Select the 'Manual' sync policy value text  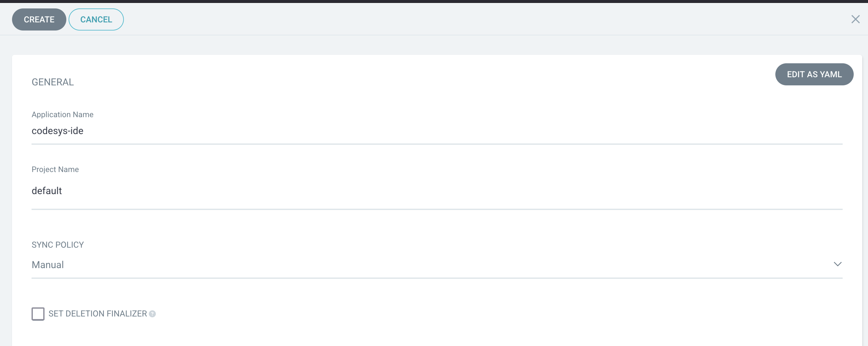[x=47, y=265]
